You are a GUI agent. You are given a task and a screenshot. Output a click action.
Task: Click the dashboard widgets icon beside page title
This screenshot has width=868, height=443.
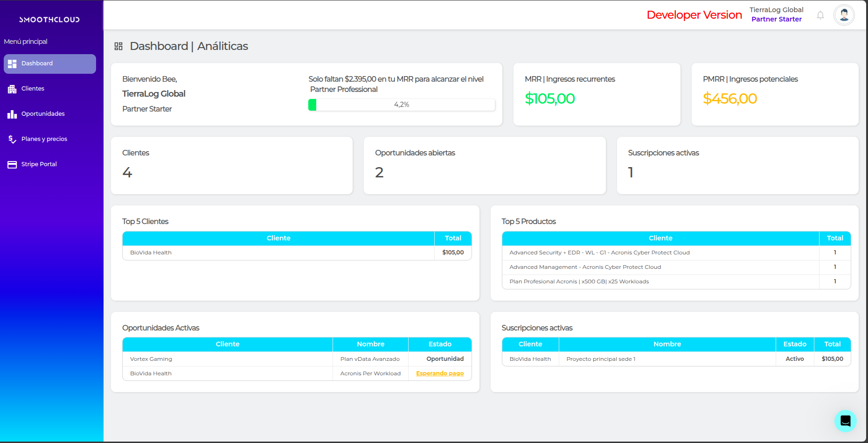click(x=118, y=46)
